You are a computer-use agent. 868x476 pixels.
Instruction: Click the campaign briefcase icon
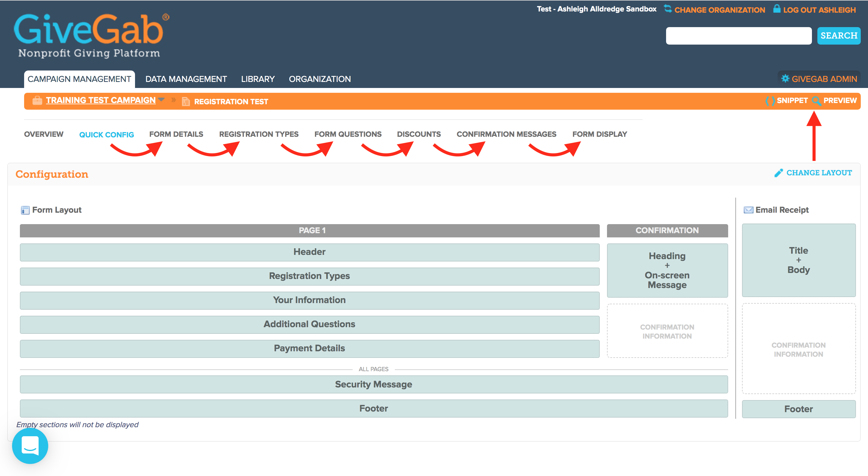coord(37,101)
